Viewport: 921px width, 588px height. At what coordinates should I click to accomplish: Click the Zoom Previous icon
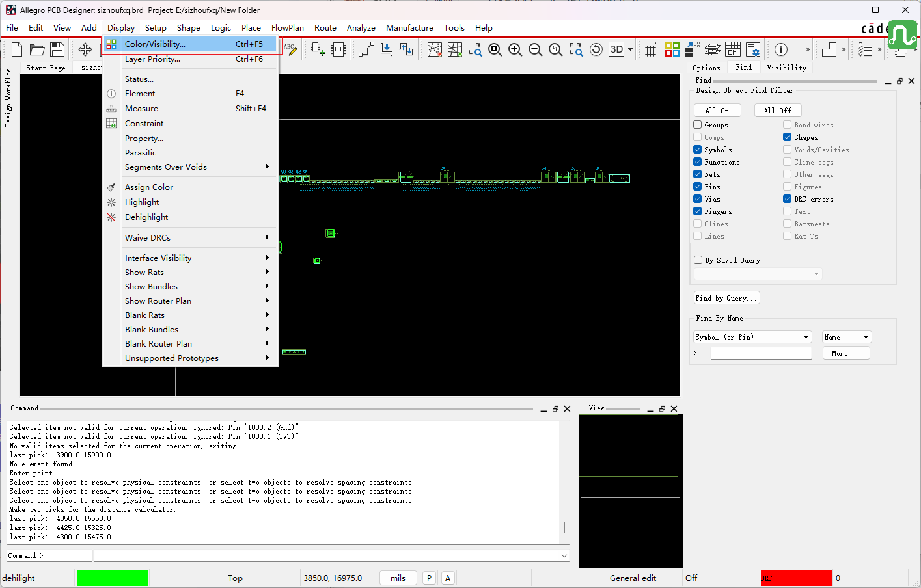(x=556, y=49)
